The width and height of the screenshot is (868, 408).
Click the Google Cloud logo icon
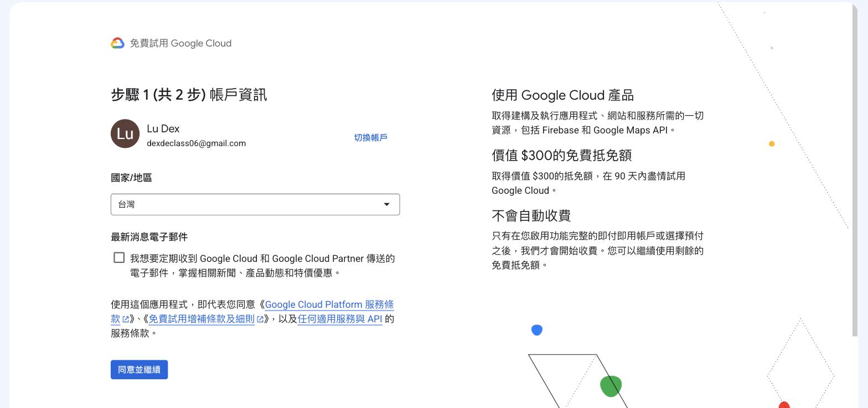[117, 43]
